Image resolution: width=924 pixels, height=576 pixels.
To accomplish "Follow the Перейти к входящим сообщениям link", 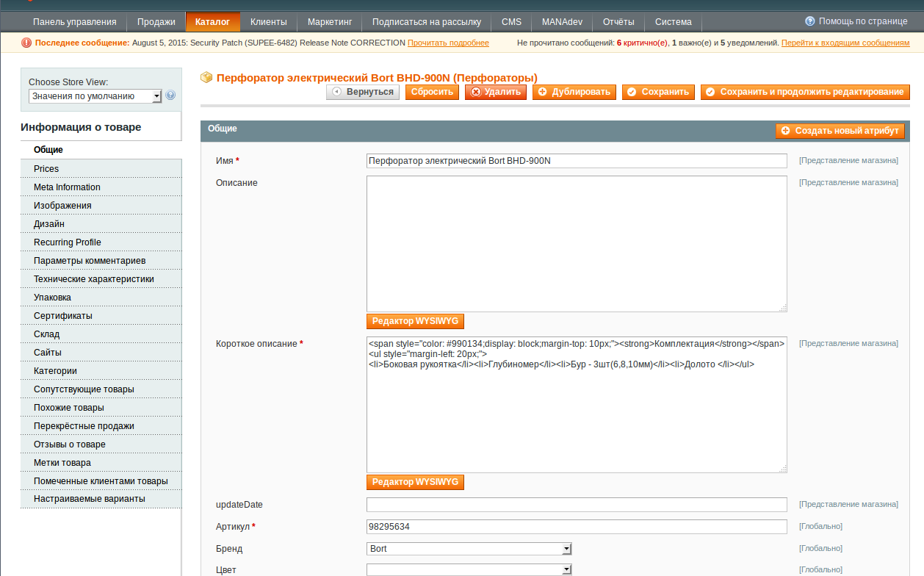I will coord(845,43).
